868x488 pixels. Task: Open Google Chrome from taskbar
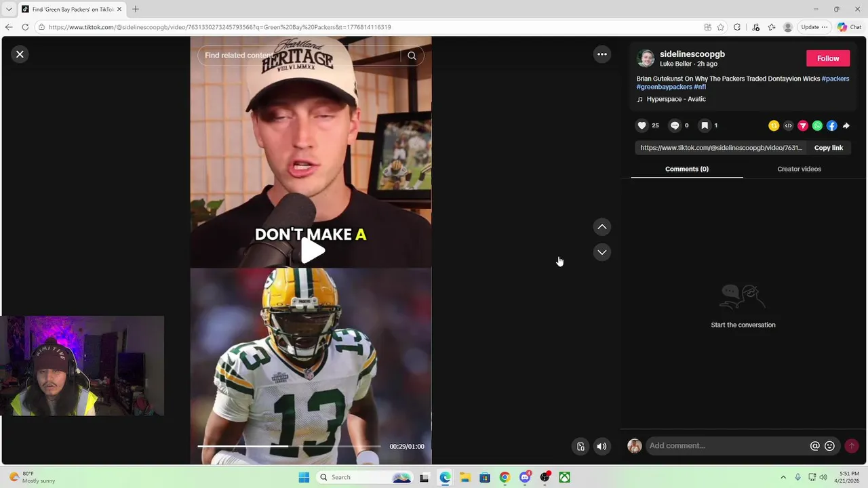click(x=505, y=477)
